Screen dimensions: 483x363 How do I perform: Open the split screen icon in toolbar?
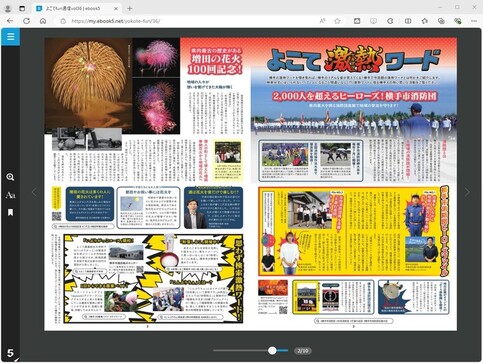coord(408,21)
